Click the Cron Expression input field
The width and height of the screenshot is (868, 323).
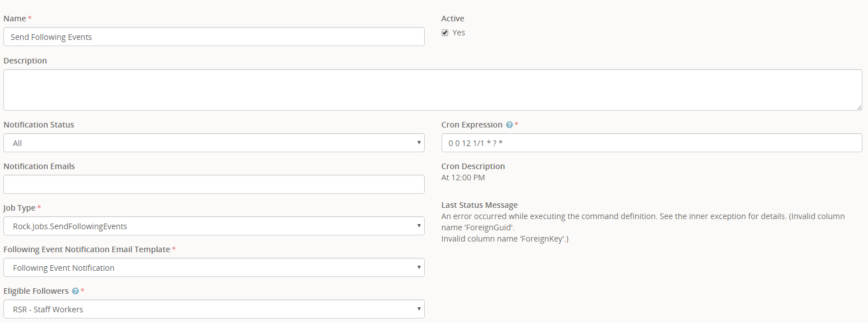(651, 143)
